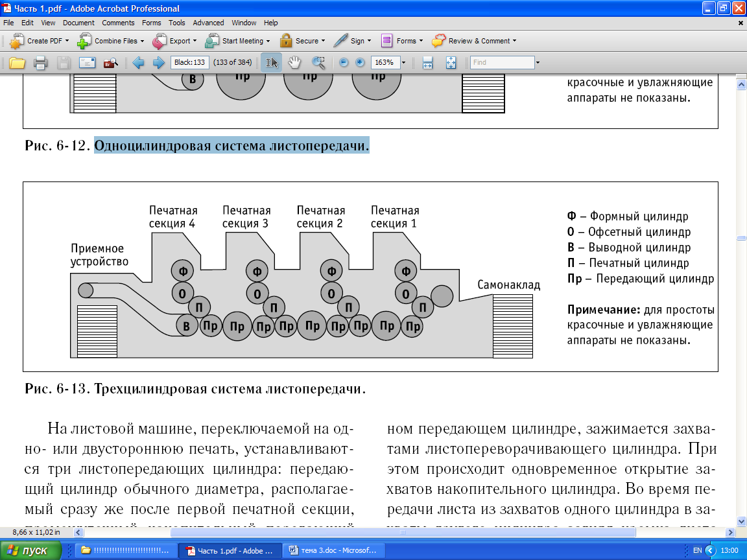Open the Document menu

click(x=78, y=23)
